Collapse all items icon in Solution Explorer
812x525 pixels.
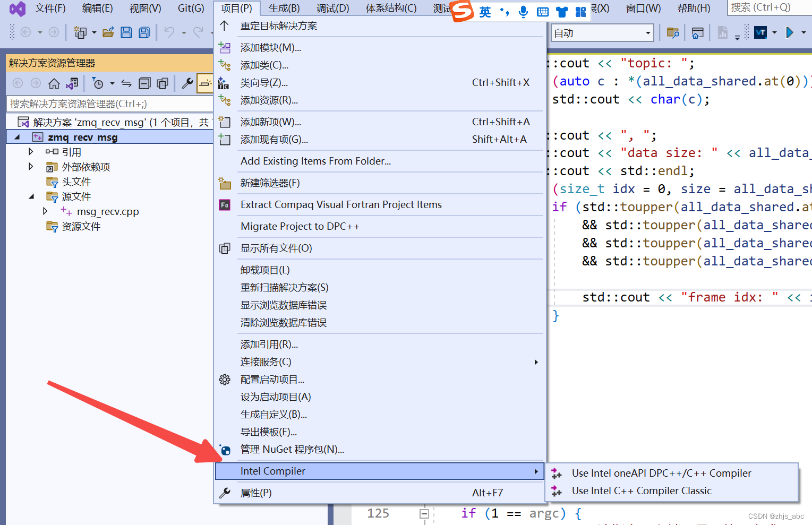click(144, 83)
